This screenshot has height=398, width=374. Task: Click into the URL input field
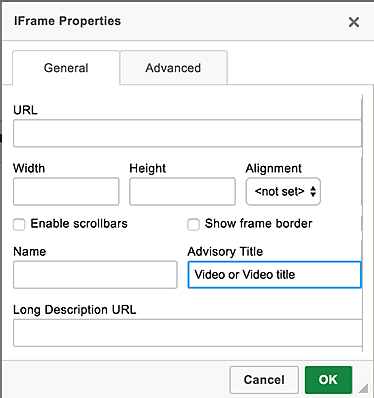point(187,133)
